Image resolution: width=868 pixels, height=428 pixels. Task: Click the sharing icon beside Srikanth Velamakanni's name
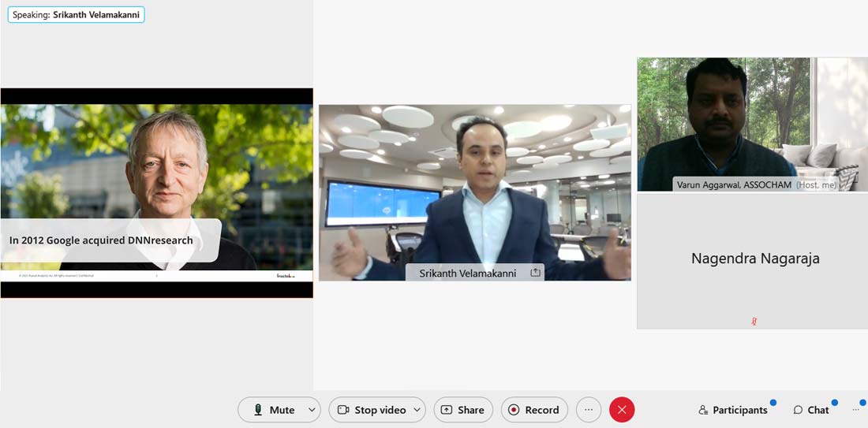tap(536, 273)
